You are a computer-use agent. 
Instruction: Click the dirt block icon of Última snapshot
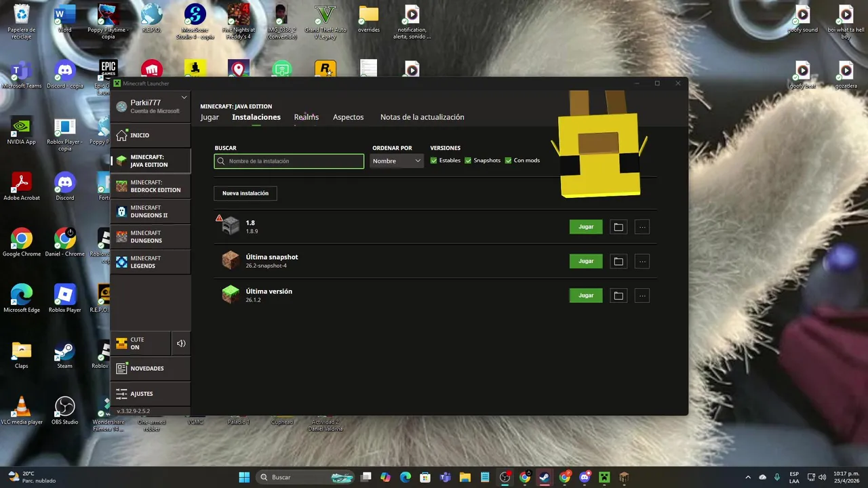pyautogui.click(x=231, y=260)
